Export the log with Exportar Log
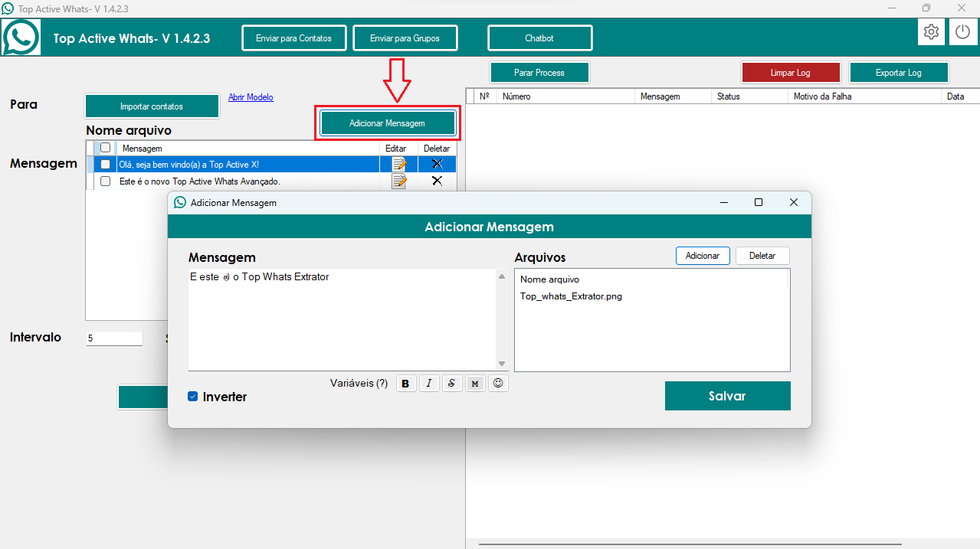 pos(899,73)
